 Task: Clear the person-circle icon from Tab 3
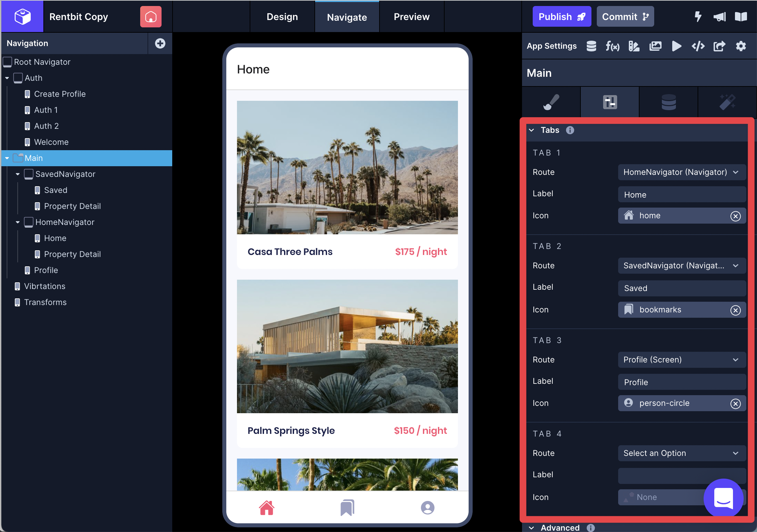[735, 404]
